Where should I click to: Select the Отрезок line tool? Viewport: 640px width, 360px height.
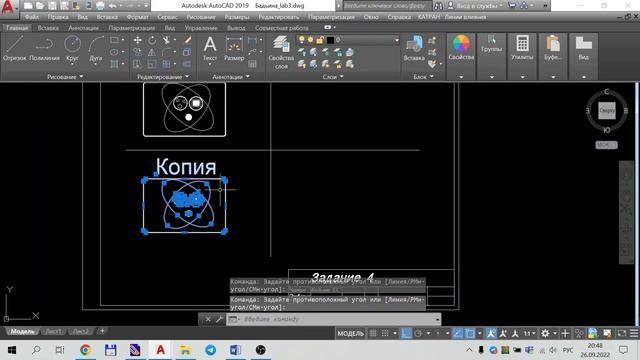click(15, 48)
